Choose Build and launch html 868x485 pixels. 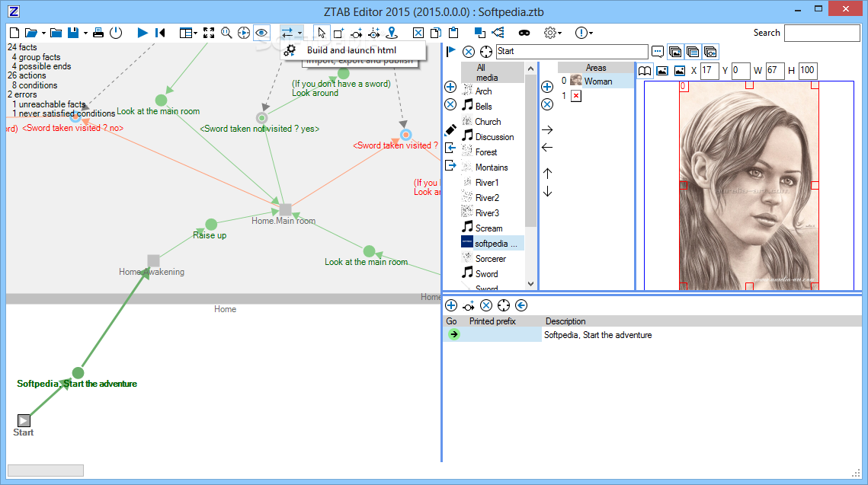point(351,50)
